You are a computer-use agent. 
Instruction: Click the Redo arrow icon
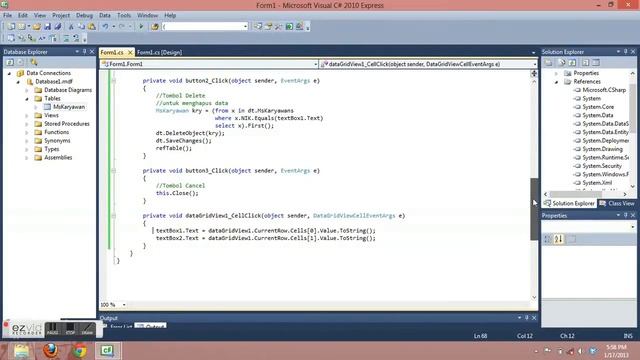[x=122, y=27]
